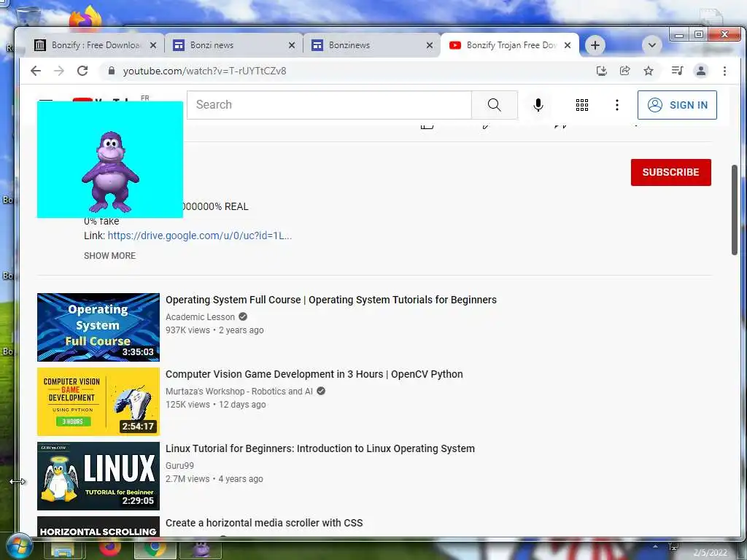Close the Bonzify Trojan YouTube tab
The width and height of the screenshot is (747, 560).
click(568, 45)
